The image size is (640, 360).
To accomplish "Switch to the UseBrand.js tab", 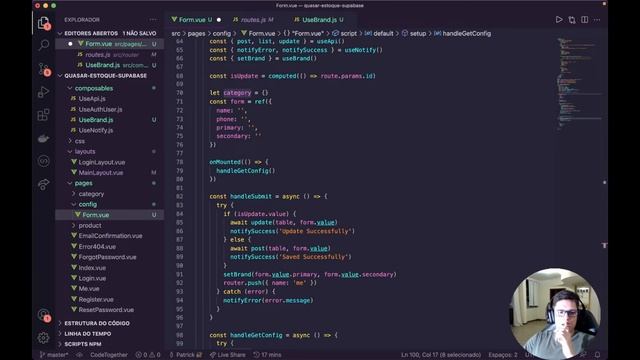I will (319, 20).
